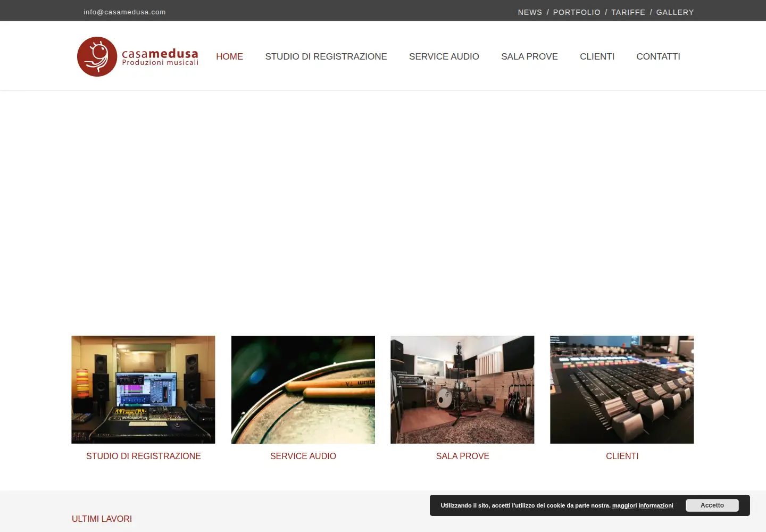Click the ULTIMI LAVORI heading
Screen dimensions: 766x532
point(102,519)
